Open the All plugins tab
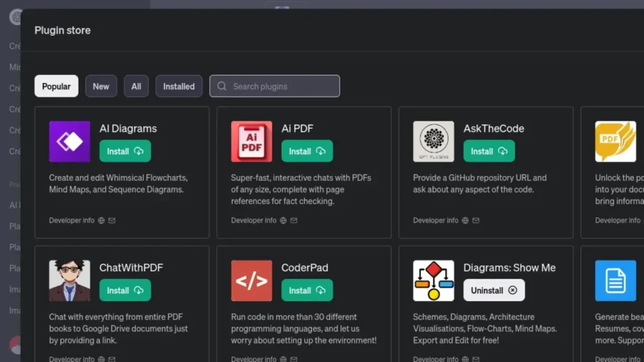 [136, 86]
